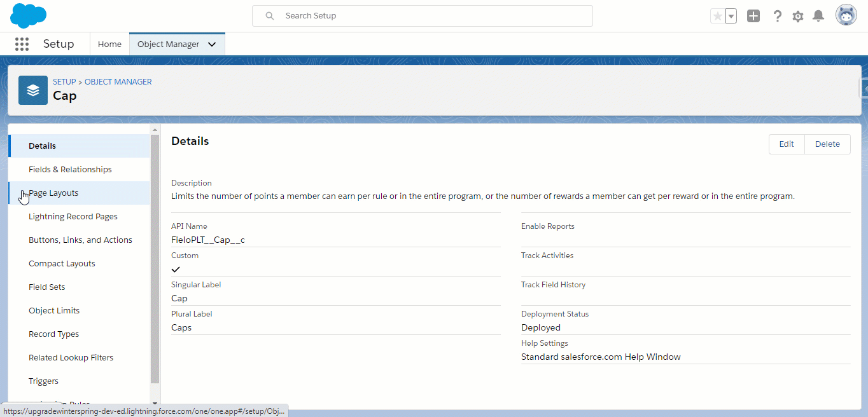This screenshot has width=868, height=417.
Task: Click the Cap object layers icon
Action: point(33,90)
